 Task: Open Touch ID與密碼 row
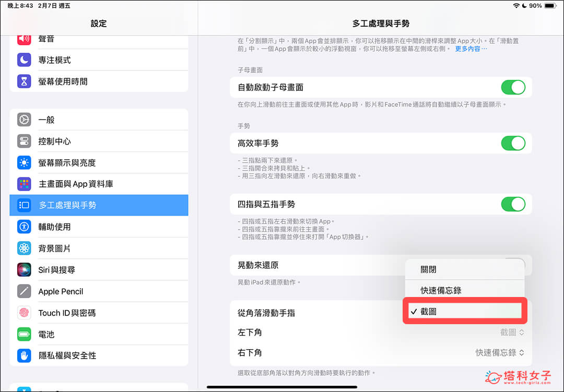99,313
